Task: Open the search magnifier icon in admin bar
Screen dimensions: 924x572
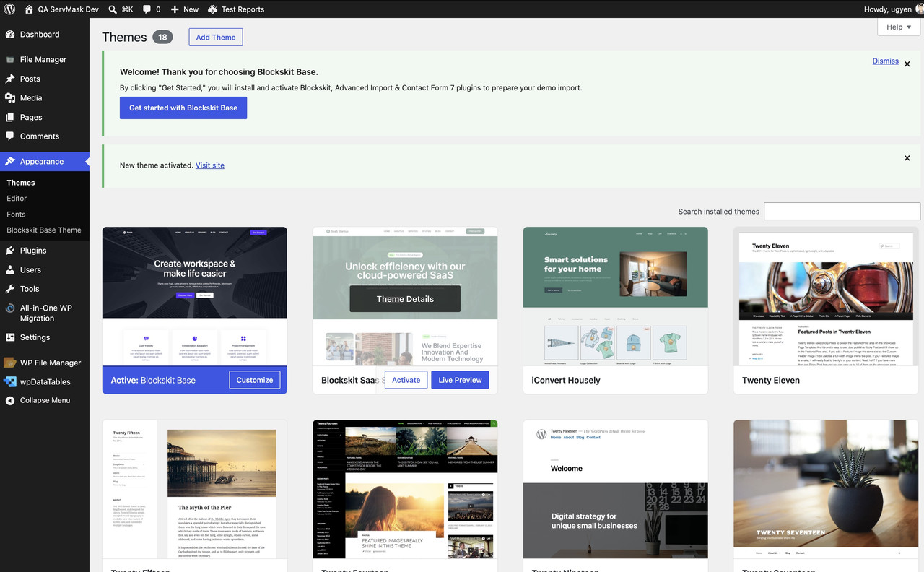Action: (x=113, y=9)
